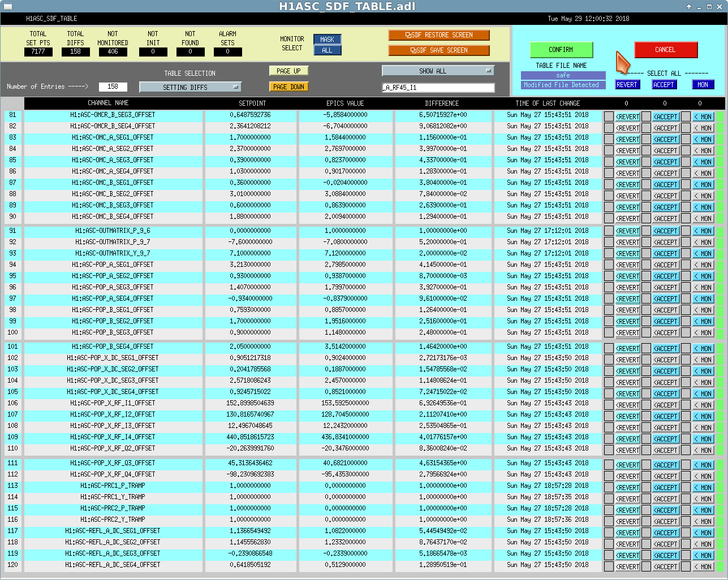Select ALL under Monitor Select
Viewport: 728px width, 580px height.
[x=327, y=50]
